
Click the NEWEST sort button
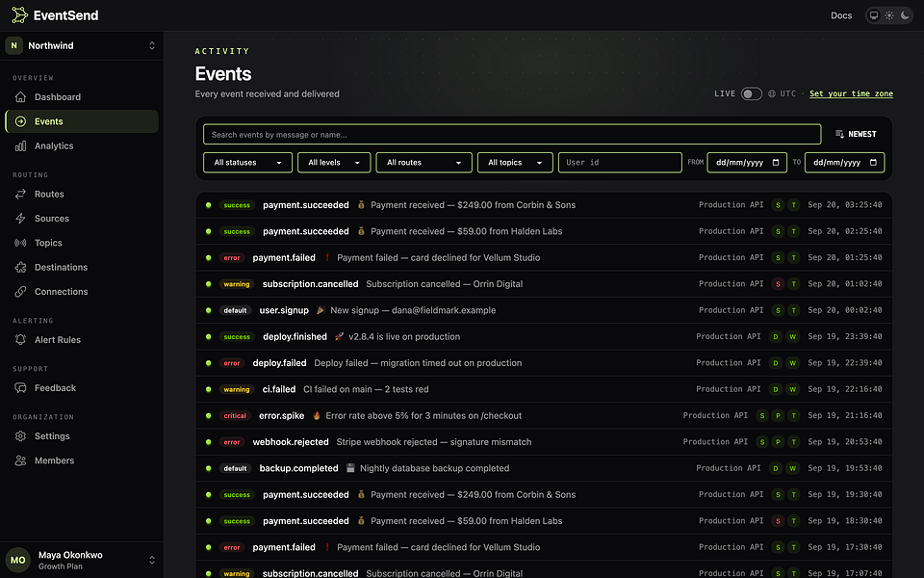856,135
